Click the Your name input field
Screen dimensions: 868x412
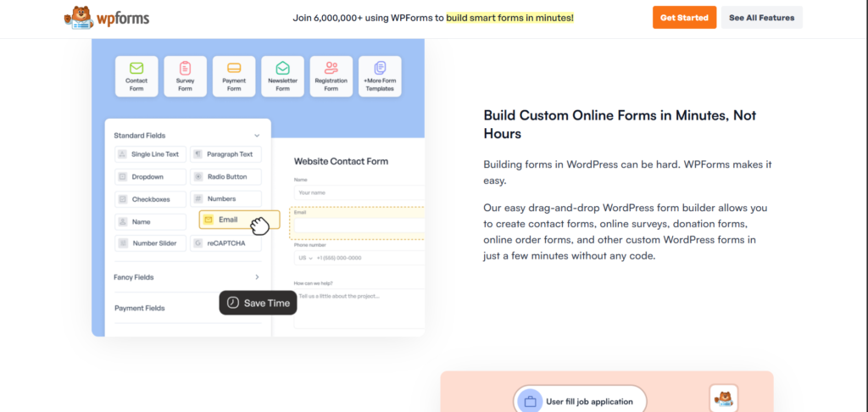[x=359, y=192]
